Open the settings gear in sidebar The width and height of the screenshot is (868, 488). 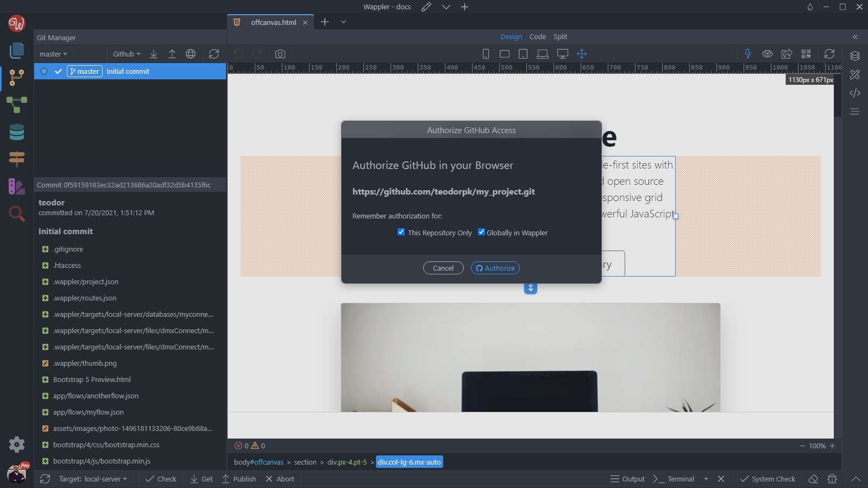click(x=17, y=445)
